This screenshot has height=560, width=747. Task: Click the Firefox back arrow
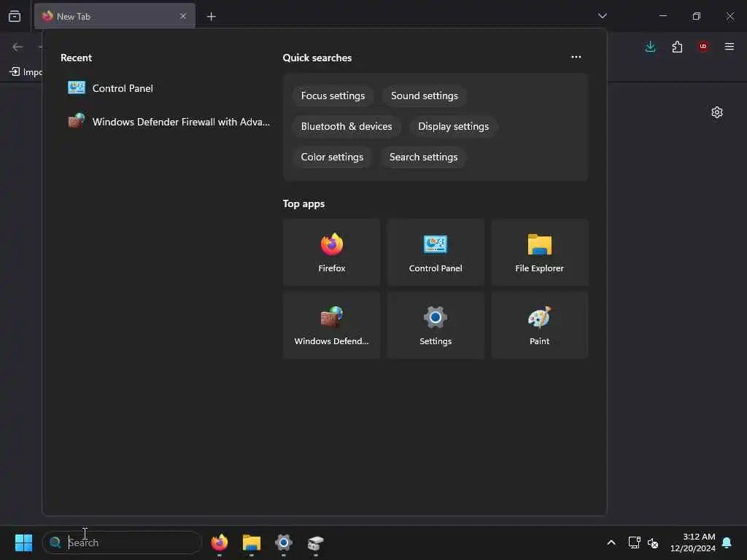coord(18,47)
